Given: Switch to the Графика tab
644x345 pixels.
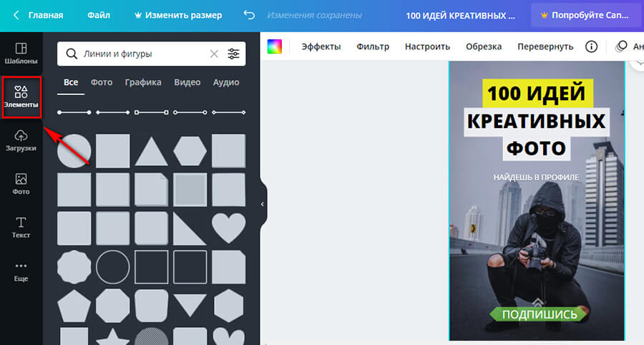Looking at the screenshot, I should pos(143,82).
